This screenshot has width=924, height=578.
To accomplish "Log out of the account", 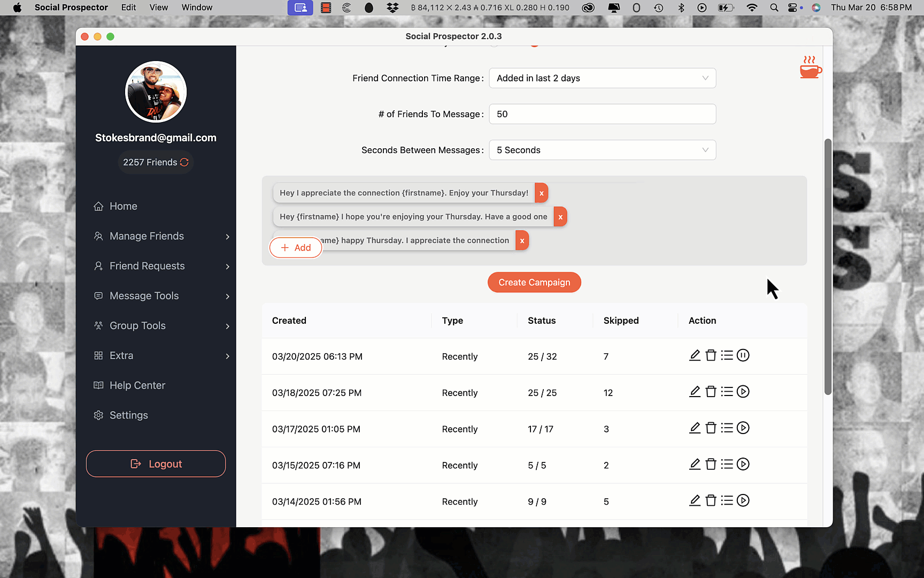I will (x=156, y=464).
